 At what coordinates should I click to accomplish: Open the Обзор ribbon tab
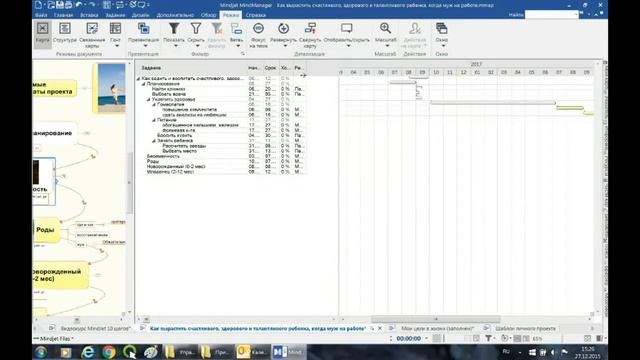[208, 15]
